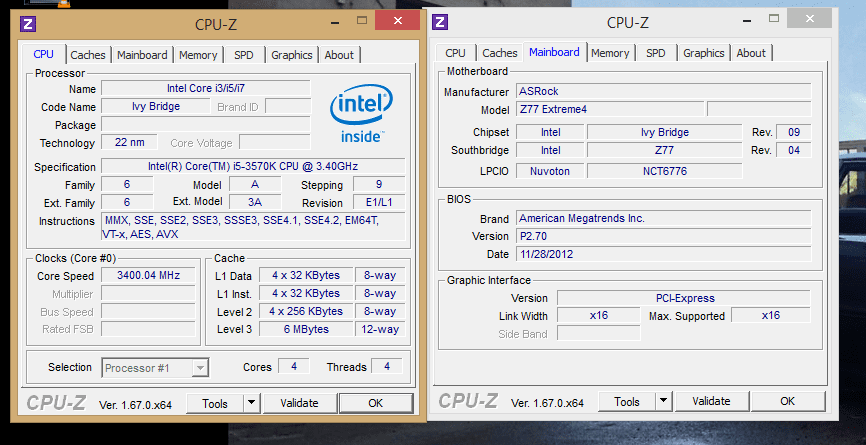The height and width of the screenshot is (445, 866).
Task: Click the instructions list field
Action: tap(253, 227)
